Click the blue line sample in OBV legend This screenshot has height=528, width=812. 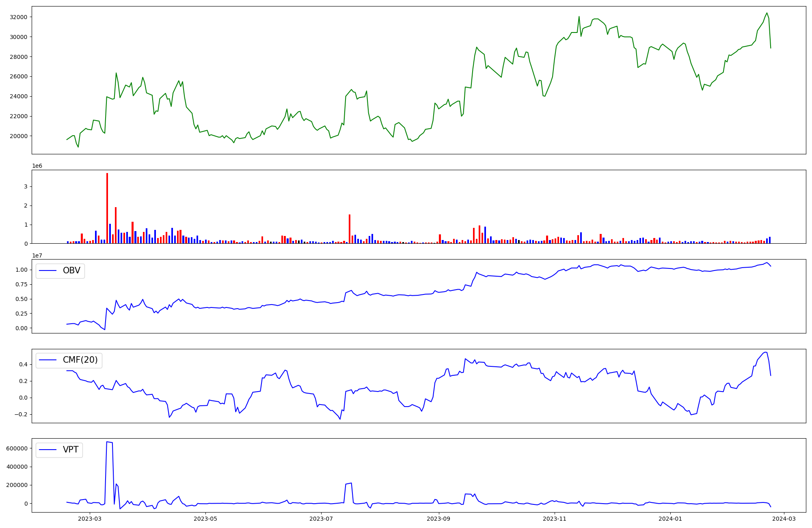pos(48,270)
